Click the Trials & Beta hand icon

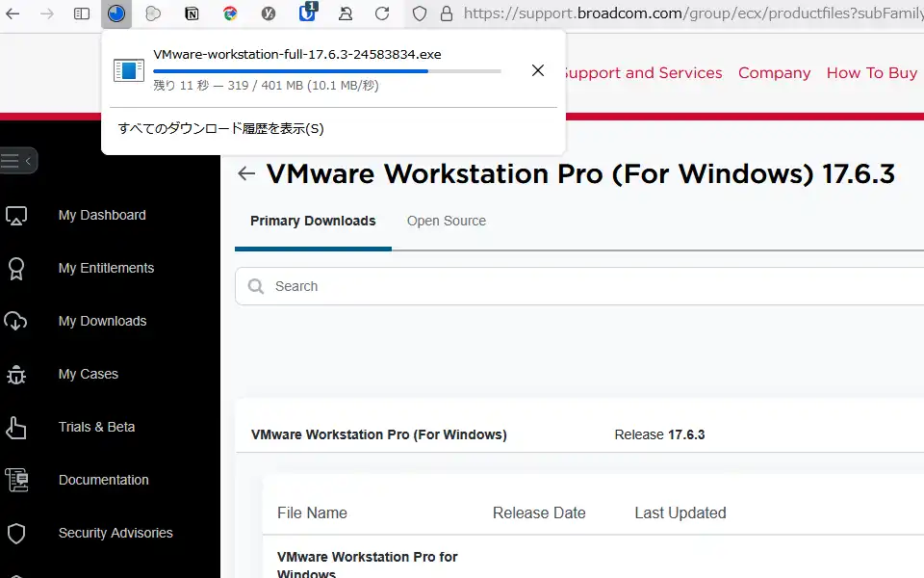(x=16, y=428)
